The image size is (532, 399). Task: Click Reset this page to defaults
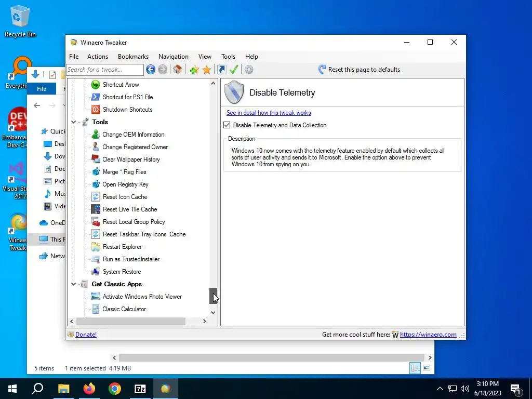pos(359,70)
